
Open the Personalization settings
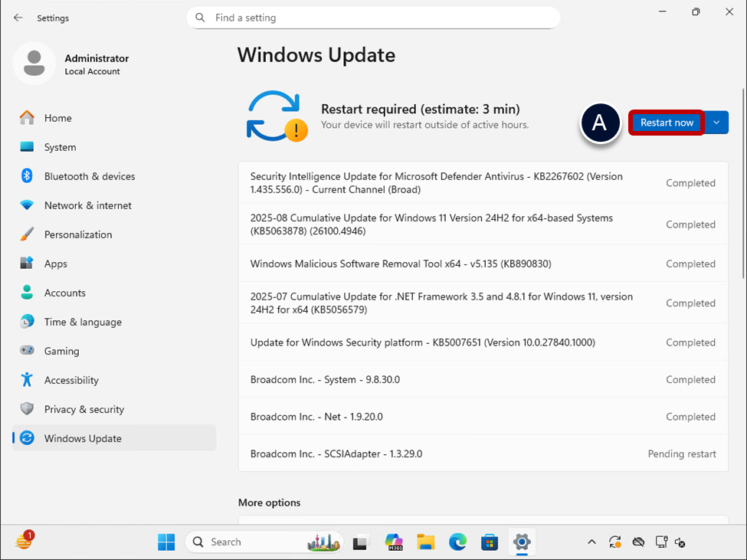click(77, 234)
